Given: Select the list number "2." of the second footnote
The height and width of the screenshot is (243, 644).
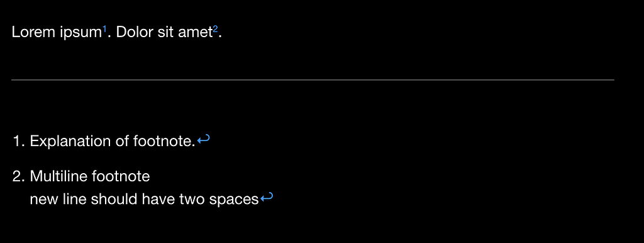Looking at the screenshot, I should coord(19,177).
